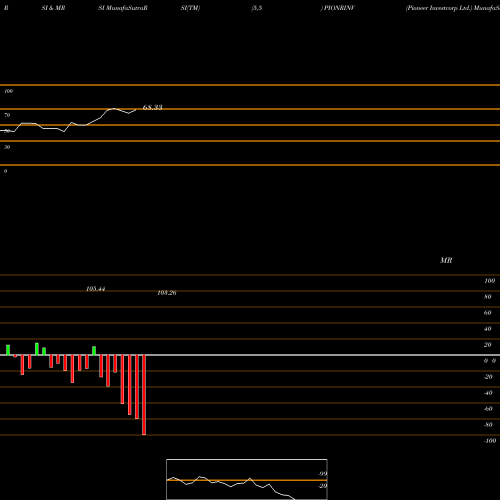
Task: Click the 0 label on RSI axis
Action: coord(5,171)
